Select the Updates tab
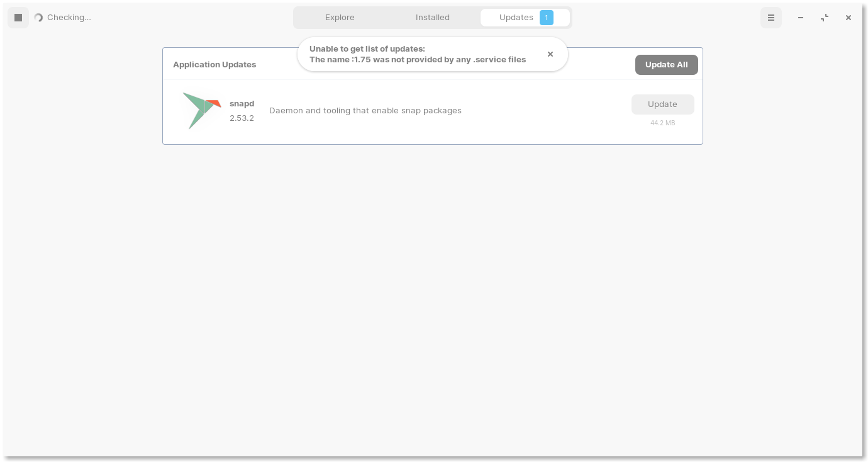 pos(525,18)
